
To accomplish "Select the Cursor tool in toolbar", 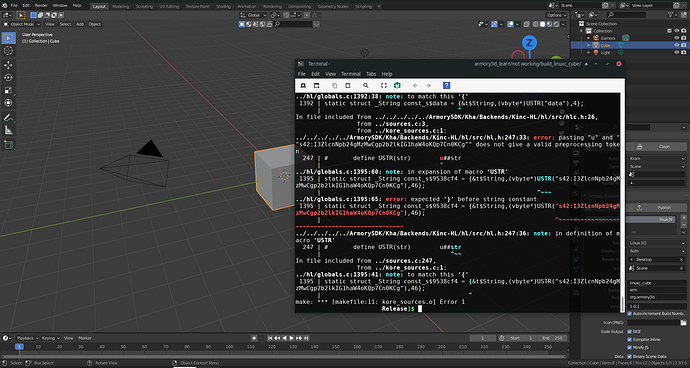I will pyautogui.click(x=8, y=51).
